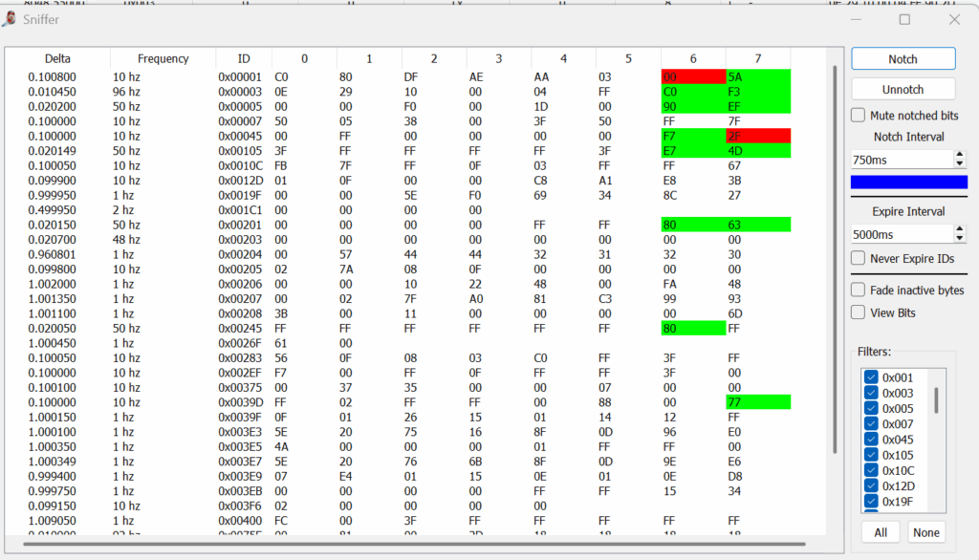979x560 pixels.
Task: Decrease Expire Interval with the down arrow
Action: click(960, 238)
